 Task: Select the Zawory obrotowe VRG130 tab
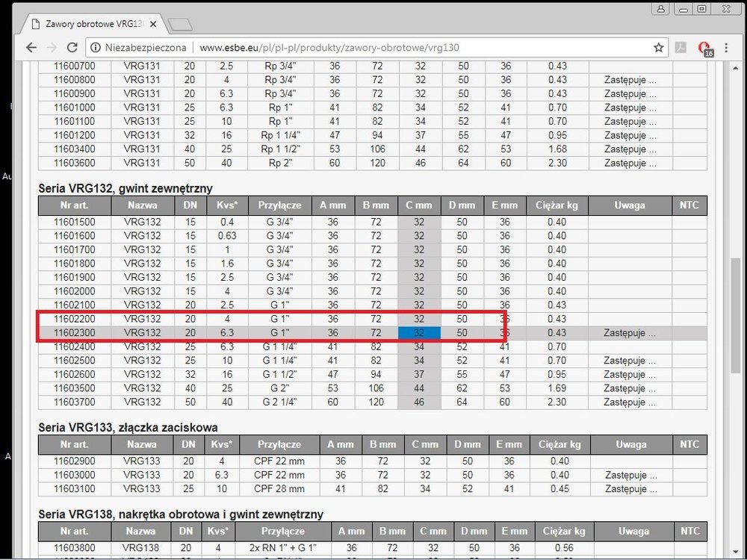tap(86, 23)
